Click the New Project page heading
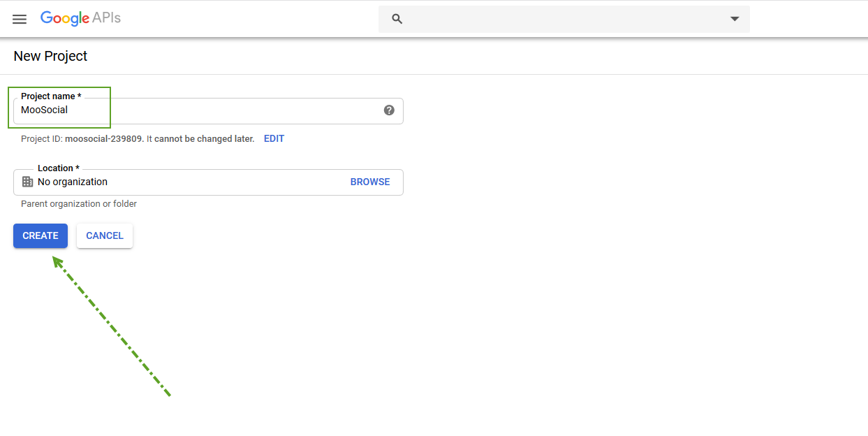Viewport: 868px width, 436px height. [50, 56]
